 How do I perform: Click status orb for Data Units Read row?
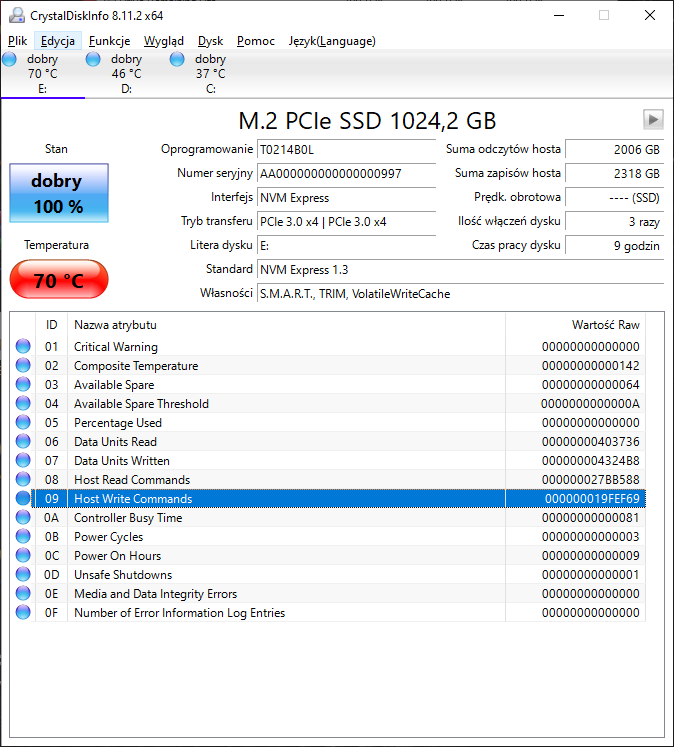click(23, 442)
